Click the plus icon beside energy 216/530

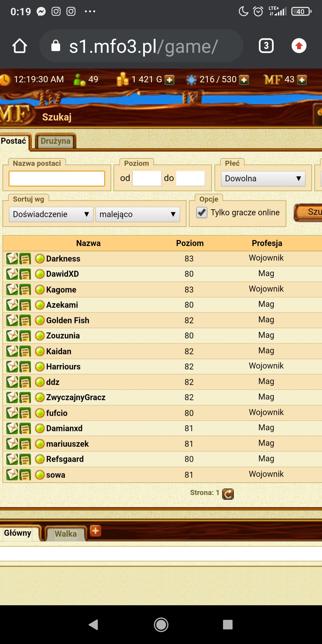pos(244,80)
